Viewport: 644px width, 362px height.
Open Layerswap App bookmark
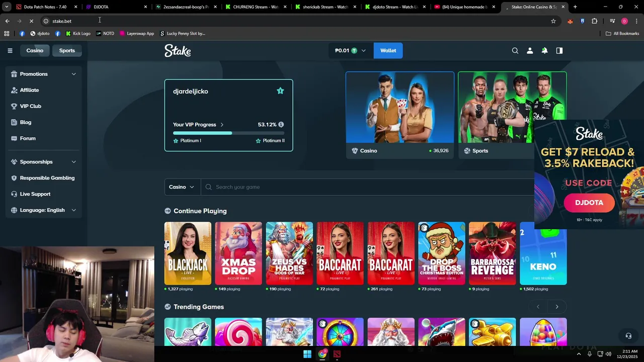click(136, 34)
